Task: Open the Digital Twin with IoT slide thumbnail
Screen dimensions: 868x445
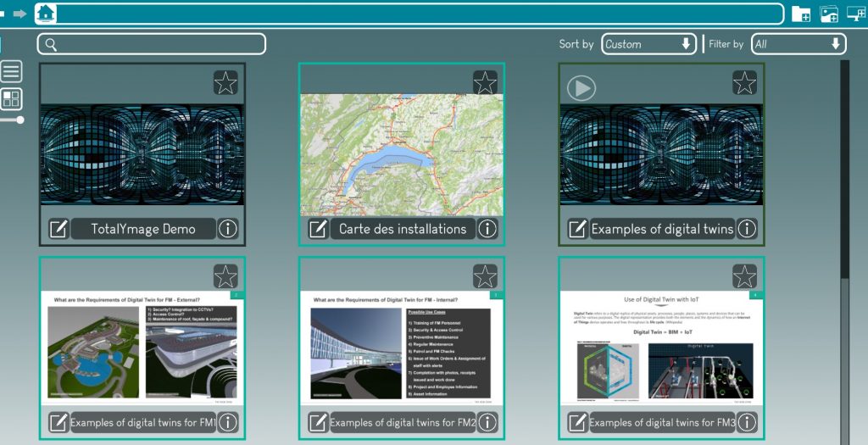Action: tap(661, 348)
